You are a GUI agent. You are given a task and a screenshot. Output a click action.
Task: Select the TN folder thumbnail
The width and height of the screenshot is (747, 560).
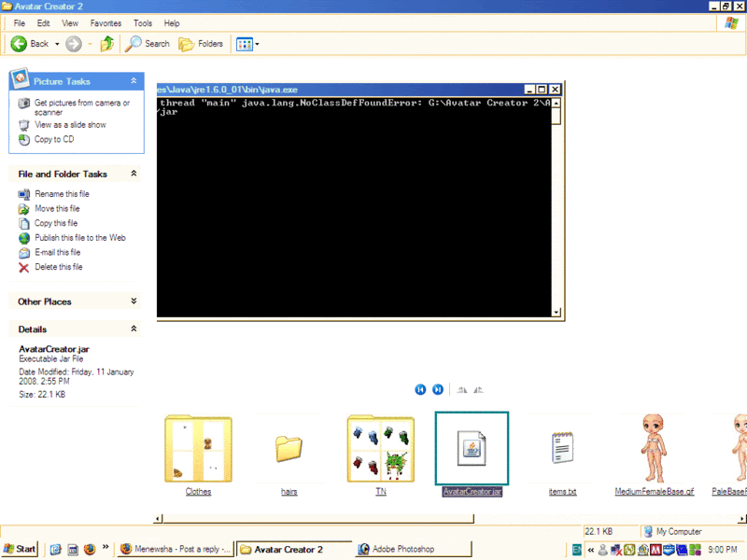(381, 449)
